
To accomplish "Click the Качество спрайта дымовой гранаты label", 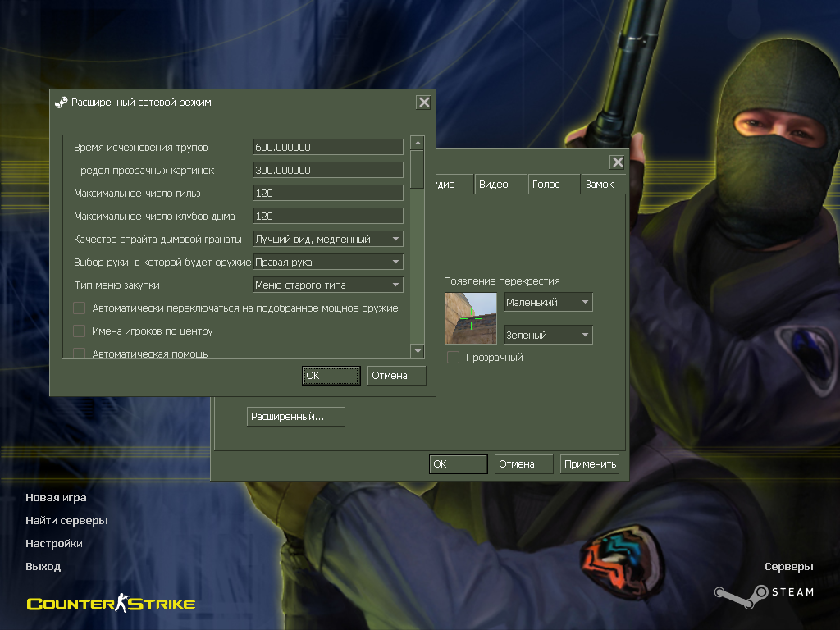I will 157,240.
